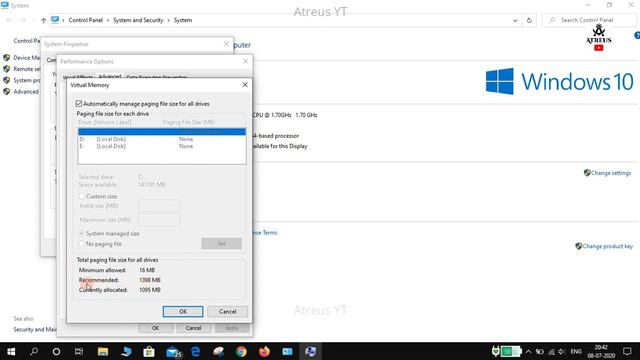Open the volume control in the tray

tap(561, 351)
